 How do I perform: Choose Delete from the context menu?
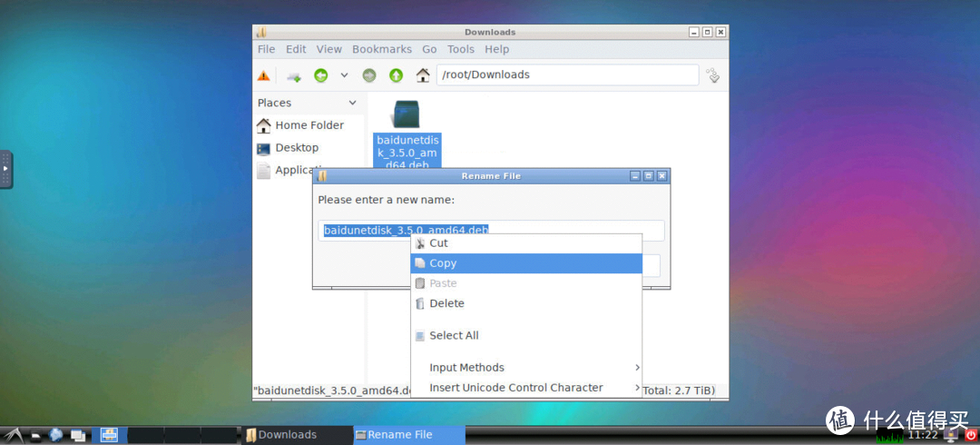point(526,303)
